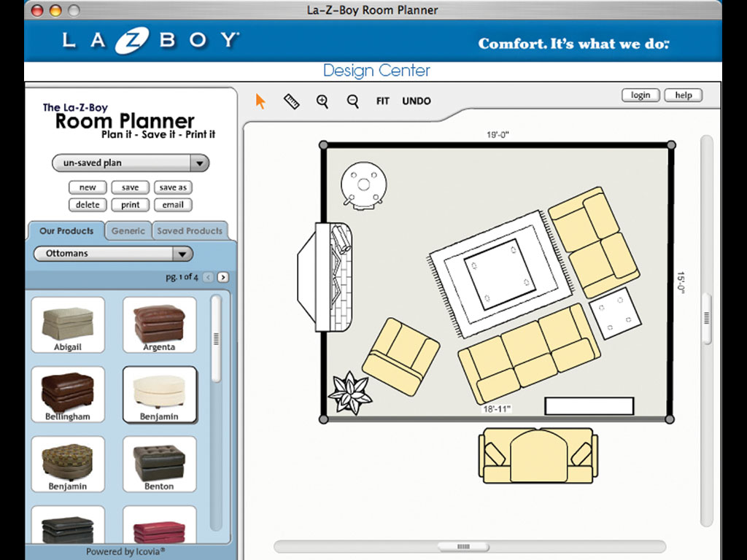Click the save as button
This screenshot has height=560, width=747.
pyautogui.click(x=173, y=187)
